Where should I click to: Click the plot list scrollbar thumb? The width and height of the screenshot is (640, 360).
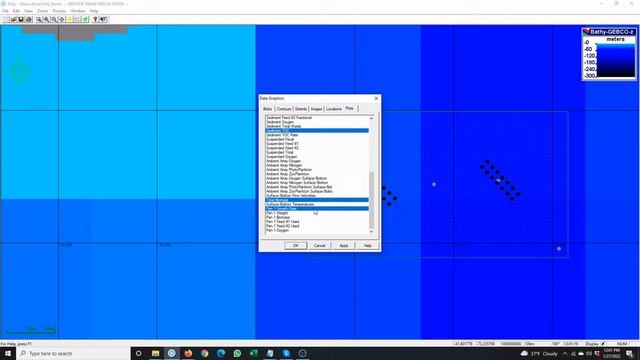click(x=371, y=200)
